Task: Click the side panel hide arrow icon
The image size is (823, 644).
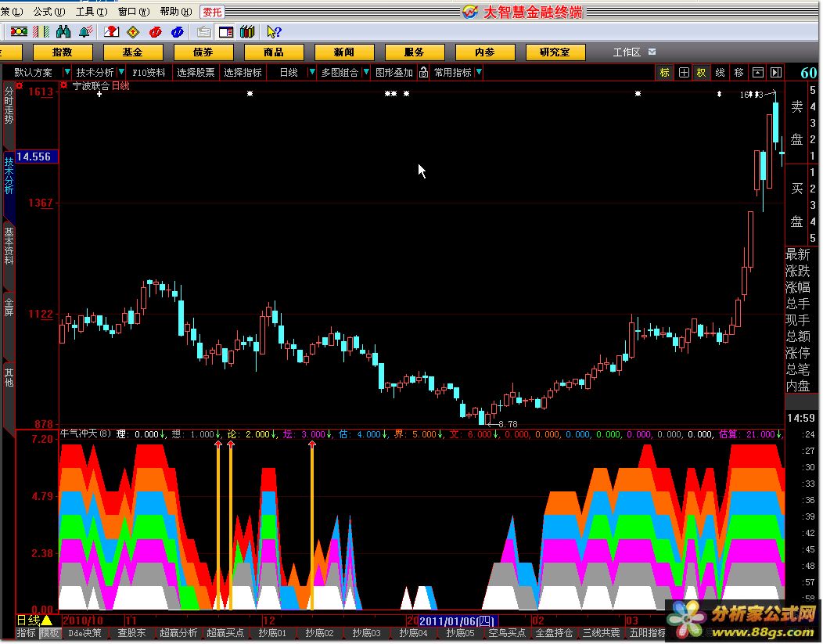Action: tap(776, 73)
